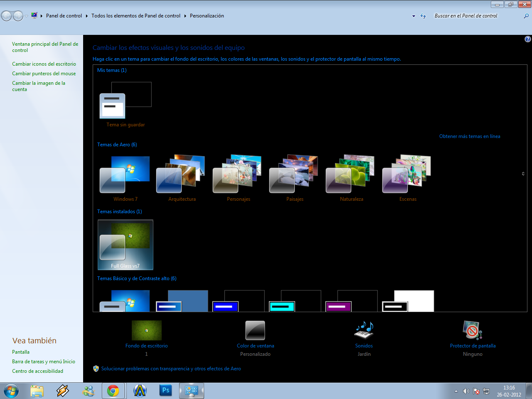Open Cambiar la imagen de la cuenta
532x399 pixels.
tap(39, 86)
